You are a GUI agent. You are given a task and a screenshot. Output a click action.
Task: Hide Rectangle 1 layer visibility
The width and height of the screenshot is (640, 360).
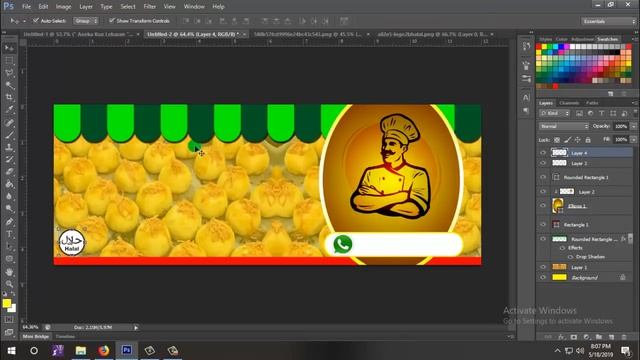pyautogui.click(x=543, y=224)
